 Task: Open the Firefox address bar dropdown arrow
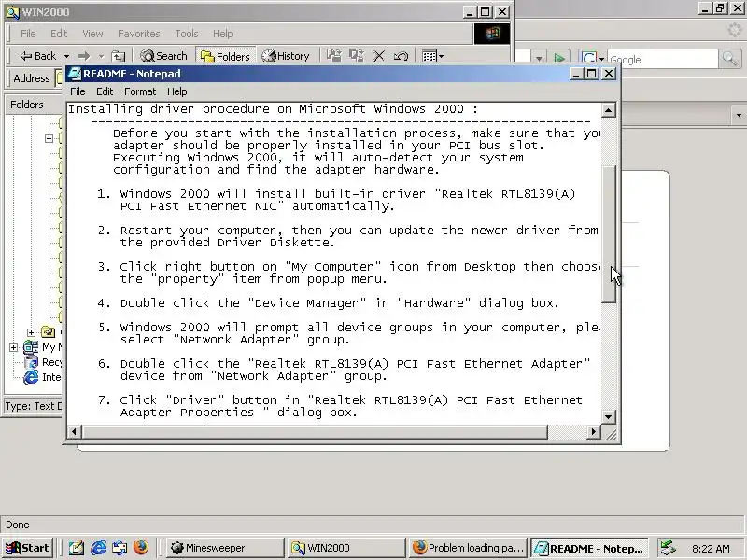tap(539, 59)
